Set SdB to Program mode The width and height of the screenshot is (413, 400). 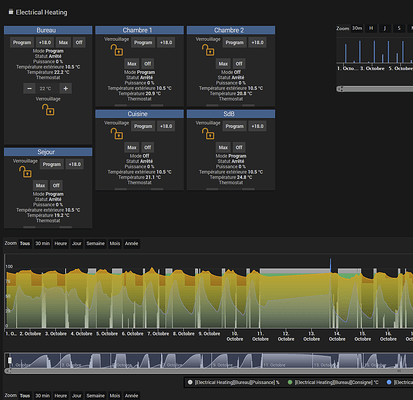[234, 126]
